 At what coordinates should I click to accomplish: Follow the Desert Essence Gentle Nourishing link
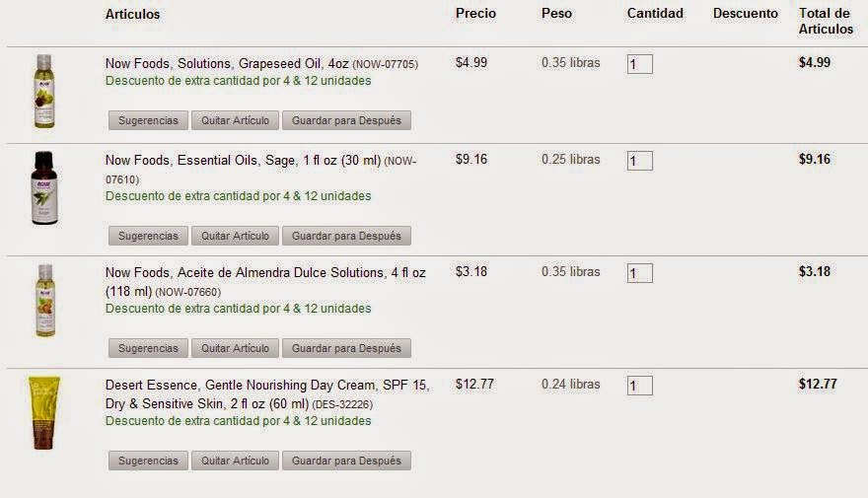tap(266, 385)
